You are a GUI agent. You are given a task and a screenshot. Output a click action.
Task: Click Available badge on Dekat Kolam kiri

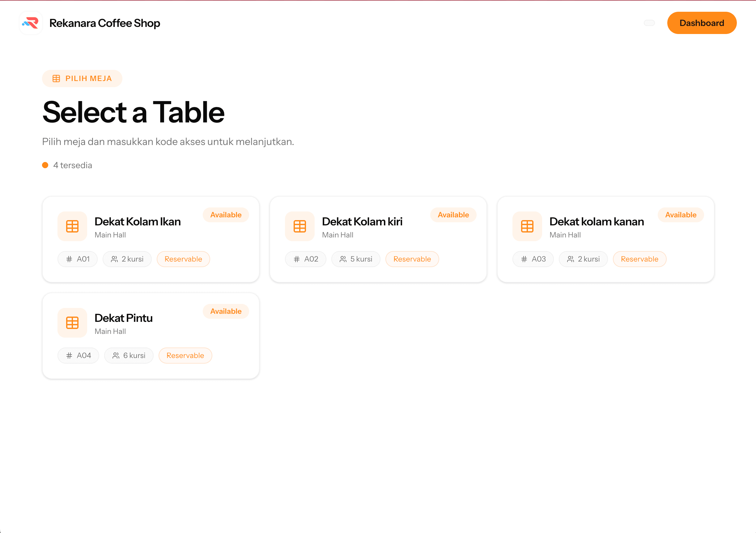click(453, 215)
